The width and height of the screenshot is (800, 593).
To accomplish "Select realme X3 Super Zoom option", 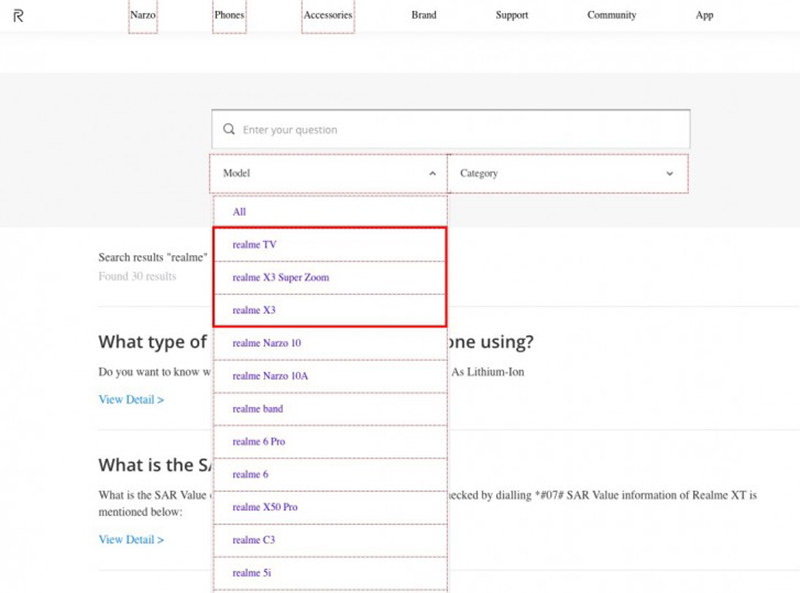I will 280,277.
